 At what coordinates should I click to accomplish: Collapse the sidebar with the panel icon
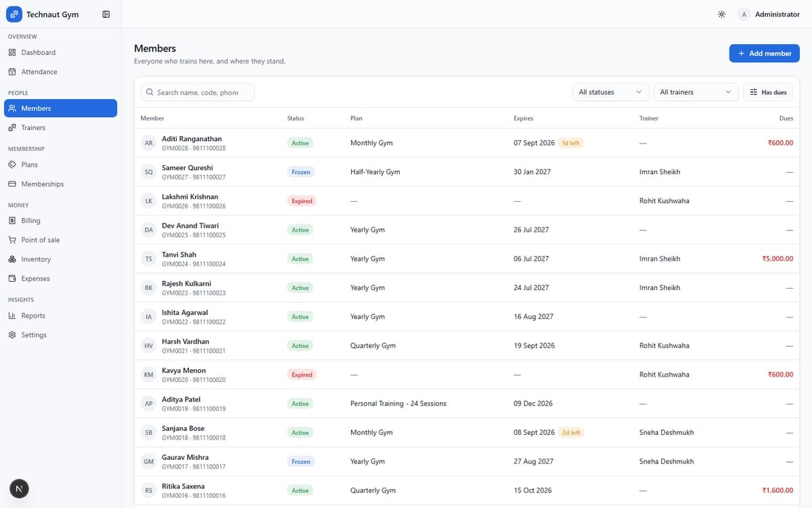coord(106,14)
